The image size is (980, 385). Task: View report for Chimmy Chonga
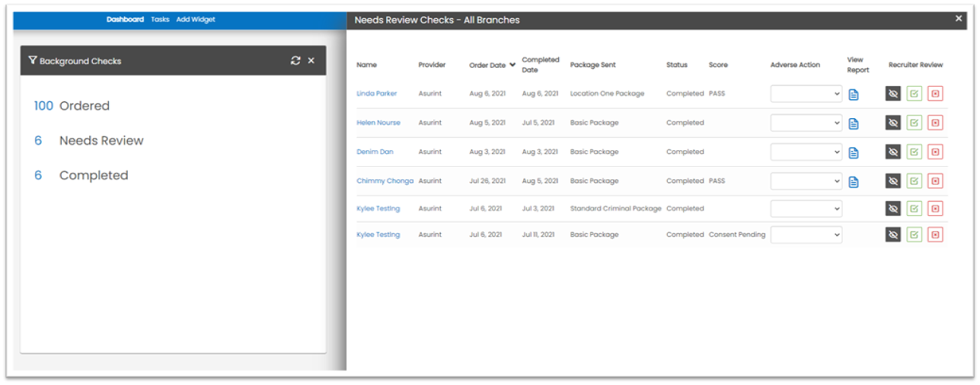[854, 181]
